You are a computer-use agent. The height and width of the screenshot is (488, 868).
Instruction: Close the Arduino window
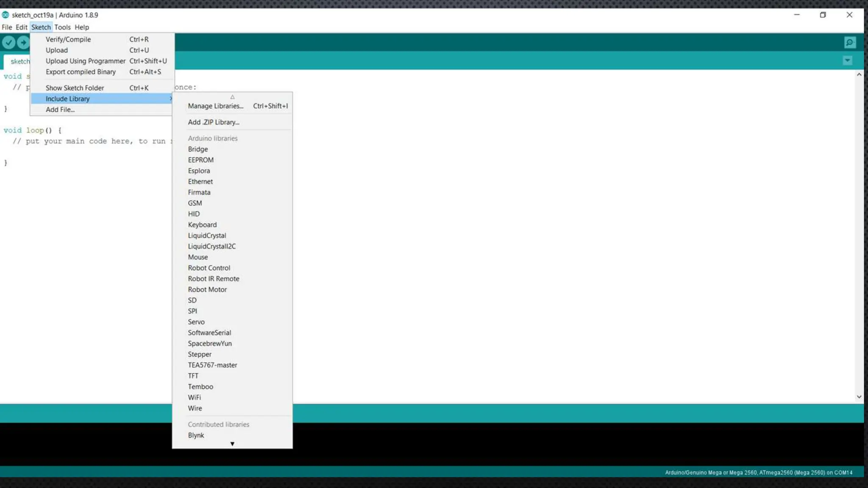point(849,15)
